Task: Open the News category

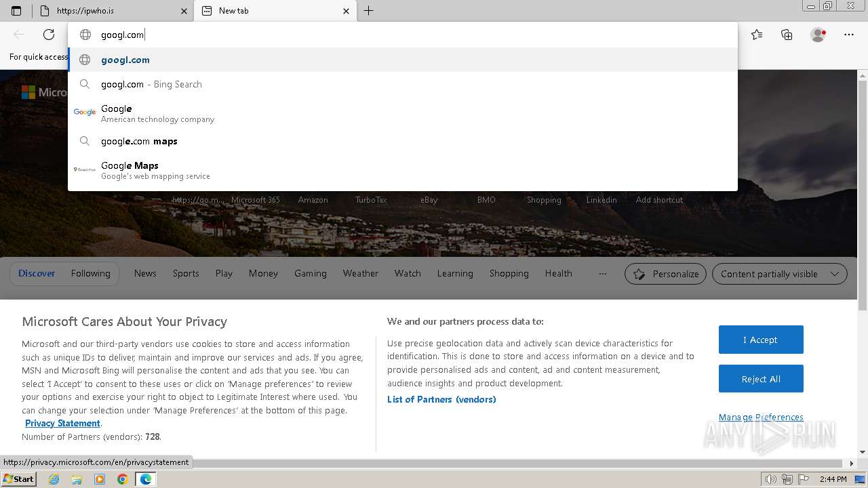Action: click(145, 273)
